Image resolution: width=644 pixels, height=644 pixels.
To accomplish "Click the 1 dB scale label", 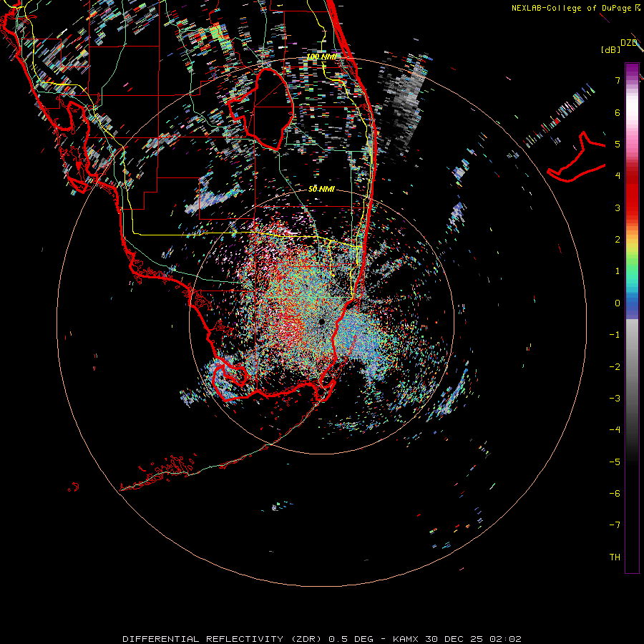I will [x=618, y=271].
